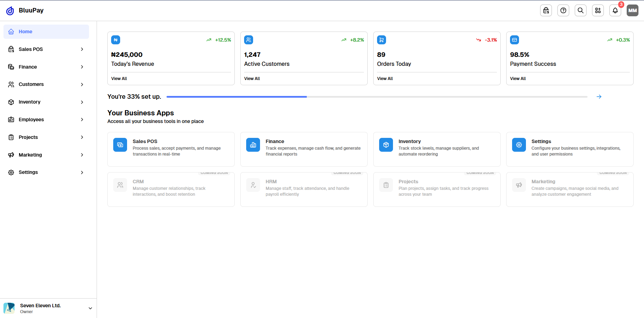Click the arrow next to setup progress
Screen dimensions: 644x318
(x=599, y=97)
